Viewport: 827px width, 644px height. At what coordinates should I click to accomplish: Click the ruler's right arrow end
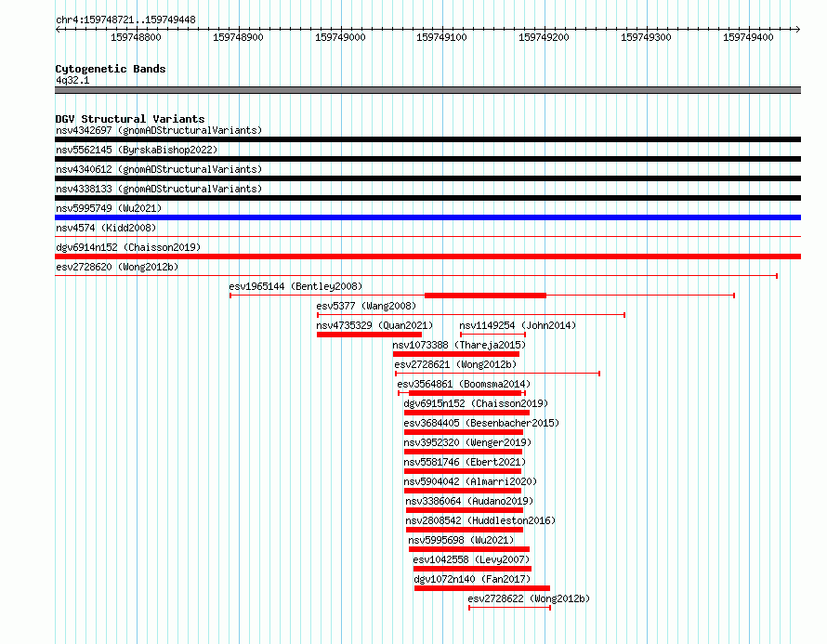[798, 30]
